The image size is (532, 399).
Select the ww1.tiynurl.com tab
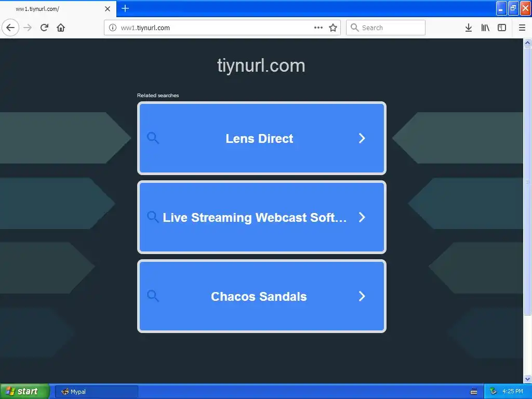(x=58, y=9)
